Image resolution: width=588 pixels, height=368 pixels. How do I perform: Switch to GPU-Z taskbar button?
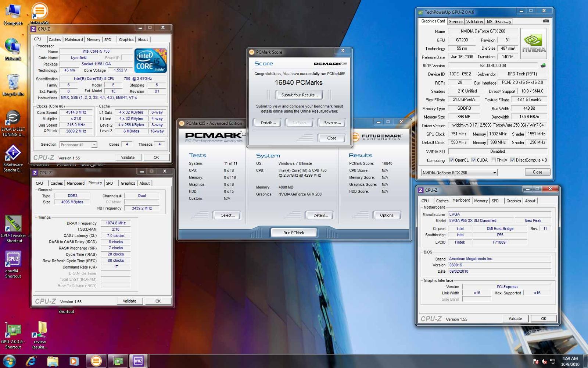tap(118, 361)
